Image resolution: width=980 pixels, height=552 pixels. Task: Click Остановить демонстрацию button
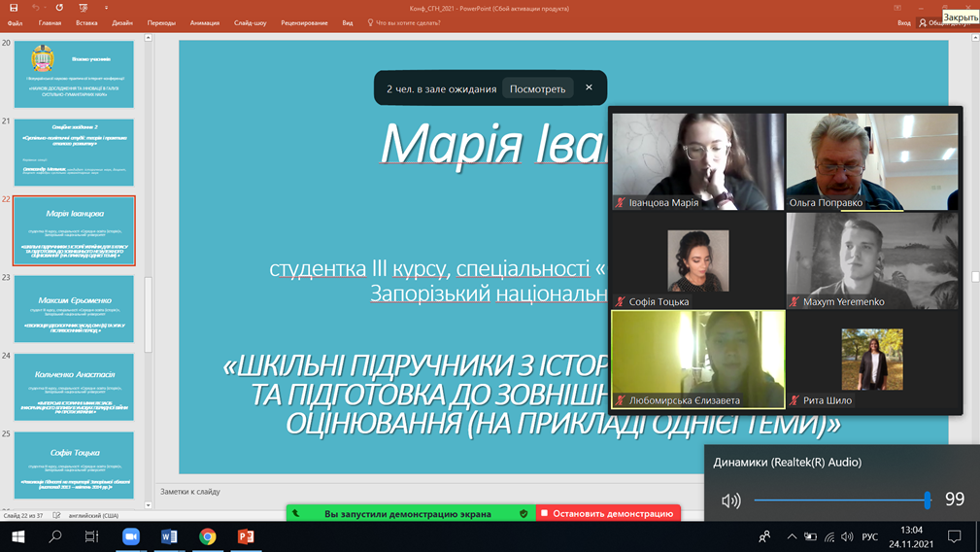(608, 513)
